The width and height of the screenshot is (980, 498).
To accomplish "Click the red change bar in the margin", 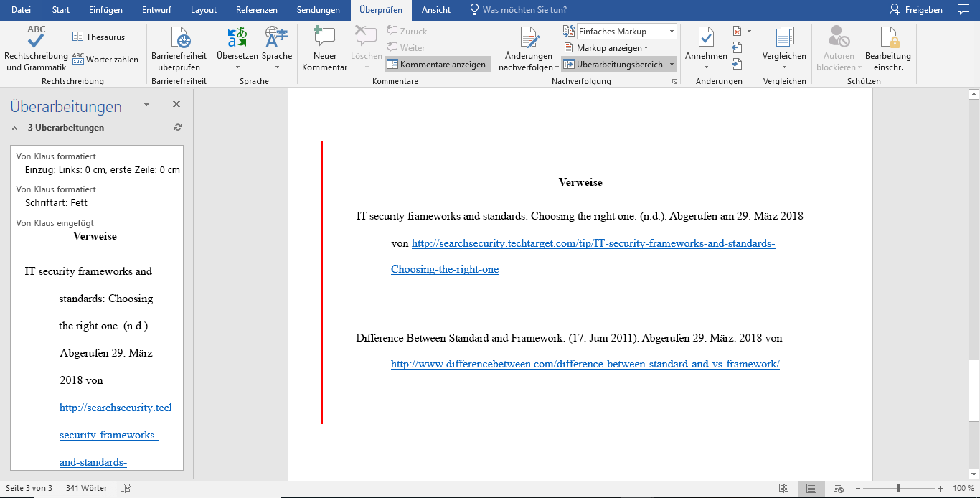I will pyautogui.click(x=322, y=282).
